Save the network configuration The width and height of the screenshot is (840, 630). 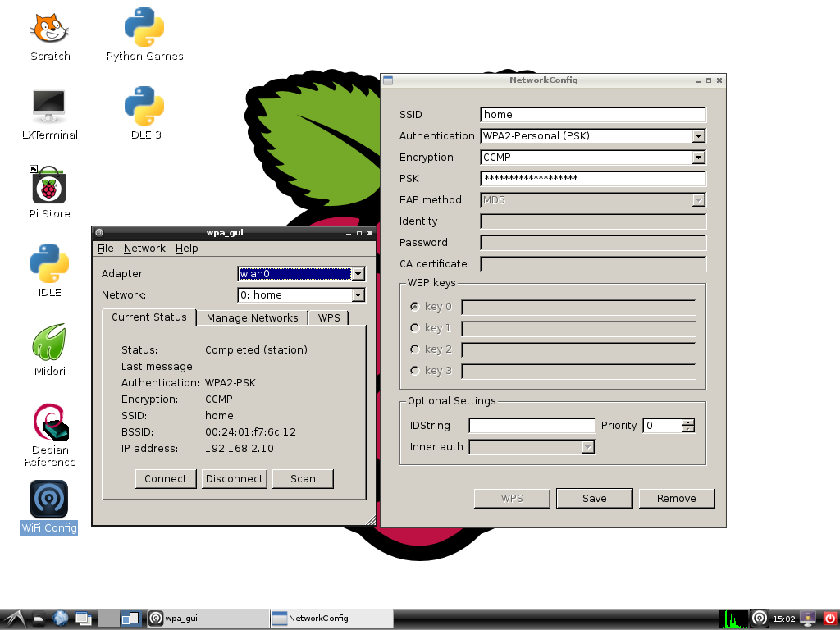tap(594, 498)
